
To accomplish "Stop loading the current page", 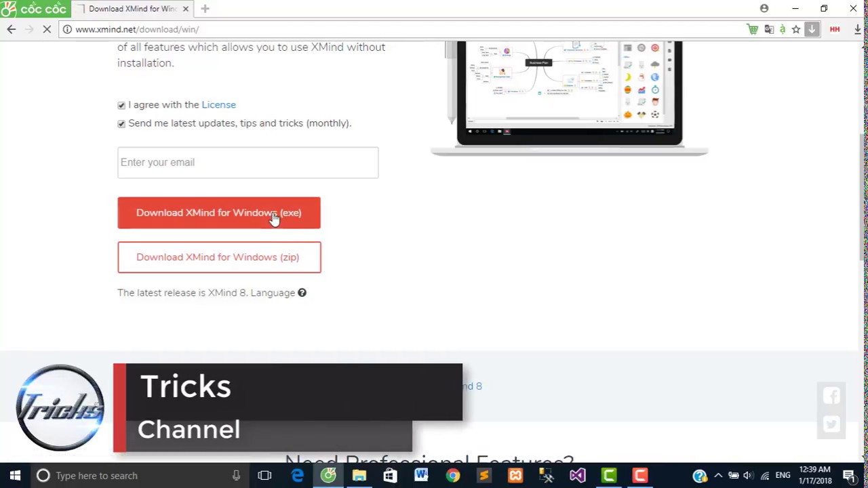I will point(47,29).
